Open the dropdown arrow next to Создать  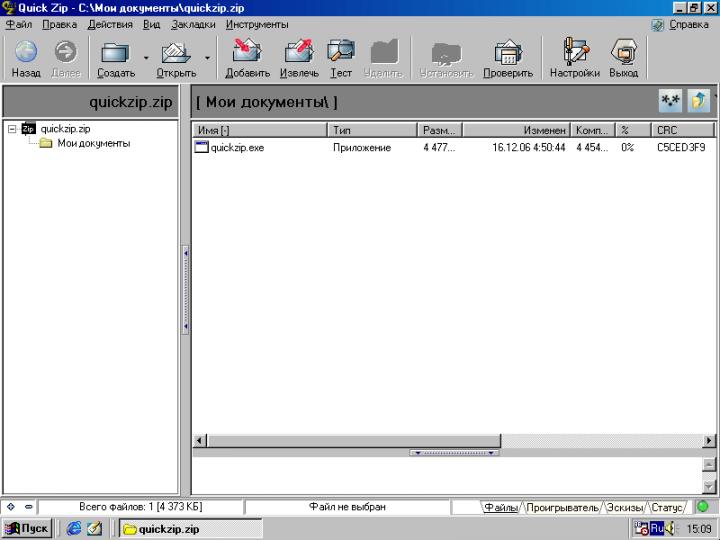tap(146, 58)
